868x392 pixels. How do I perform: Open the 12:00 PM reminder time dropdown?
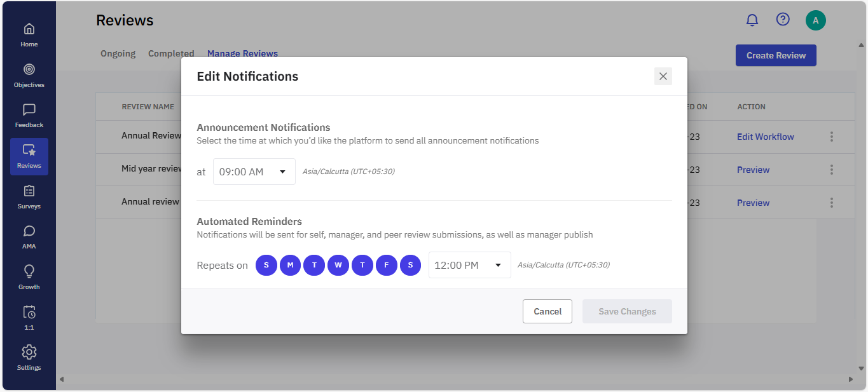pyautogui.click(x=469, y=265)
